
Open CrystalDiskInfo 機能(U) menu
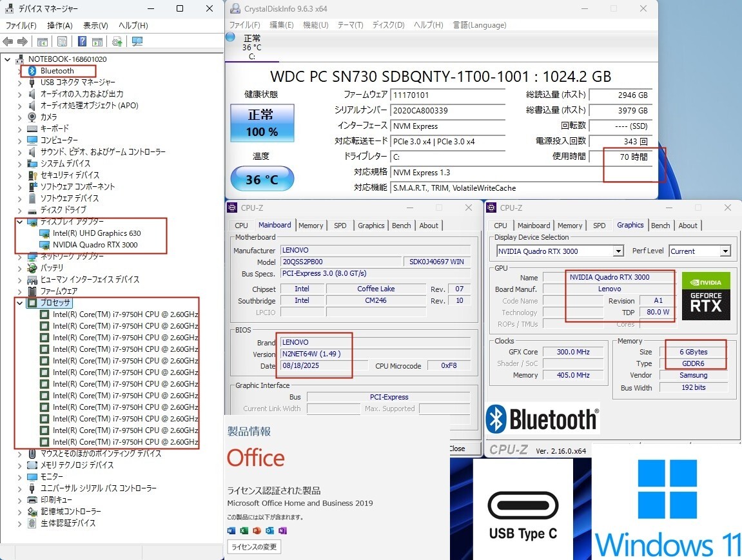(316, 25)
